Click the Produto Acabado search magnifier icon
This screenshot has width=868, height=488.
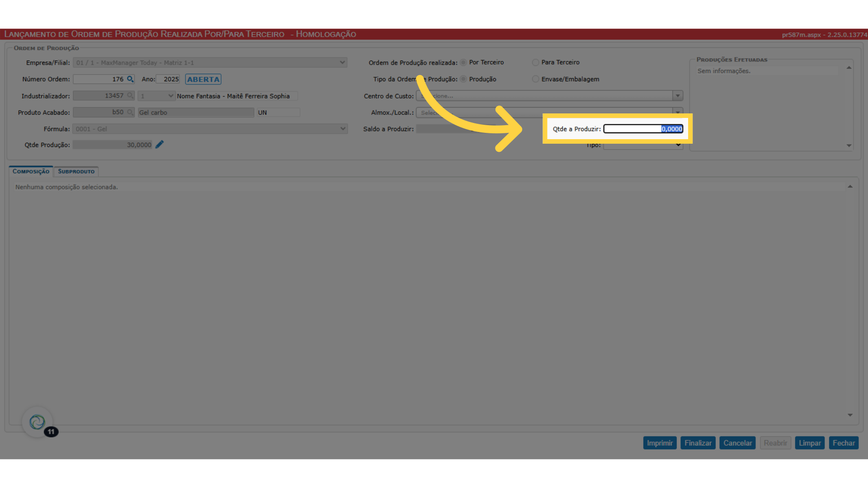tap(130, 112)
